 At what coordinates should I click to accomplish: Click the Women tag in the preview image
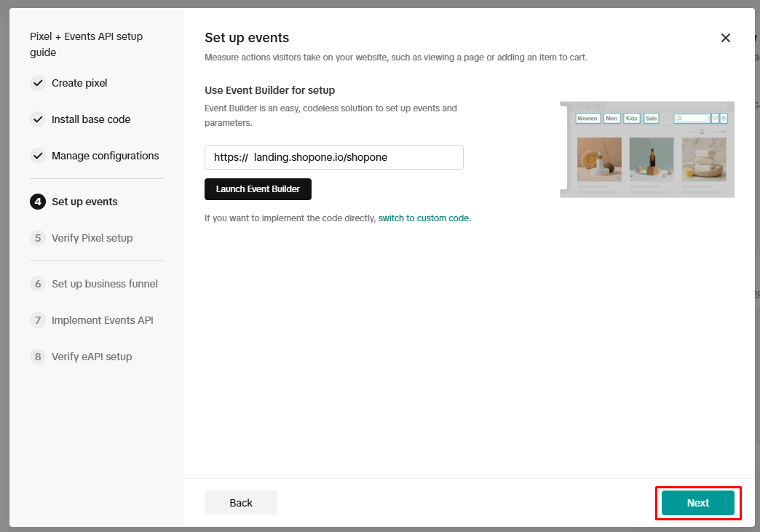click(x=587, y=118)
